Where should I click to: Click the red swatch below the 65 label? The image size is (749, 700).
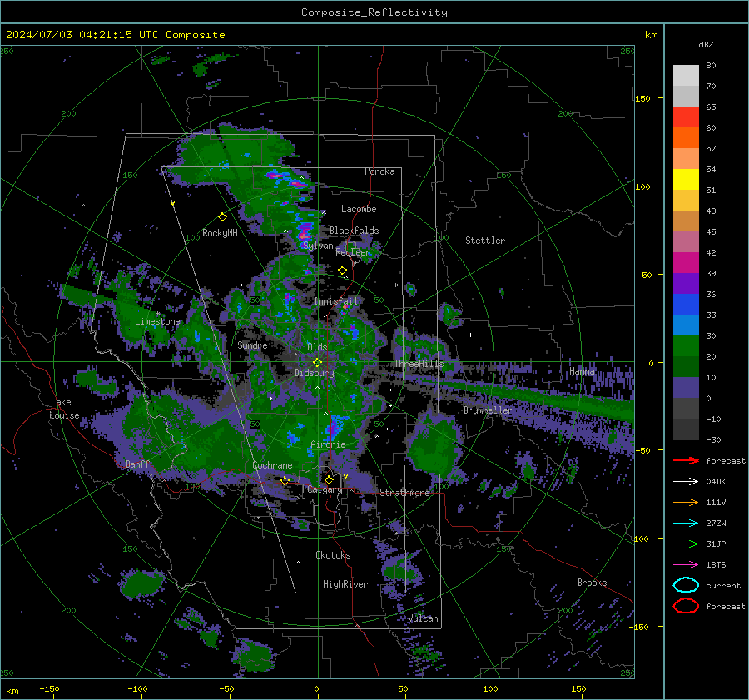(686, 117)
